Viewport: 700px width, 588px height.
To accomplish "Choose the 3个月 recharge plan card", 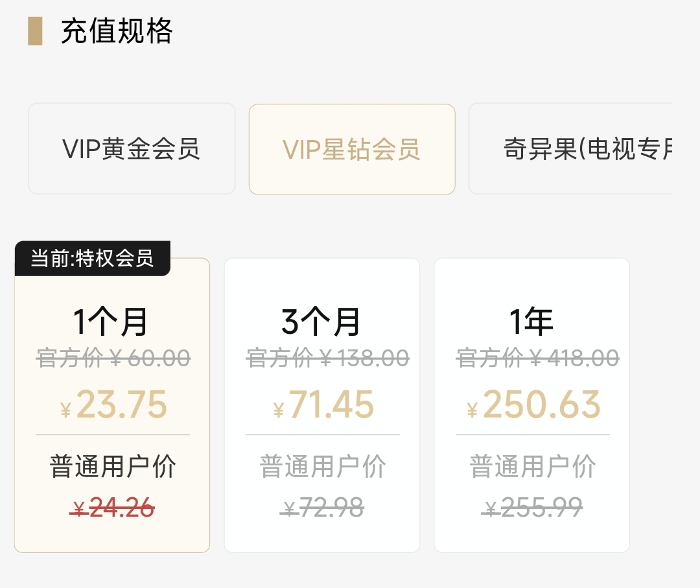I will [322, 405].
